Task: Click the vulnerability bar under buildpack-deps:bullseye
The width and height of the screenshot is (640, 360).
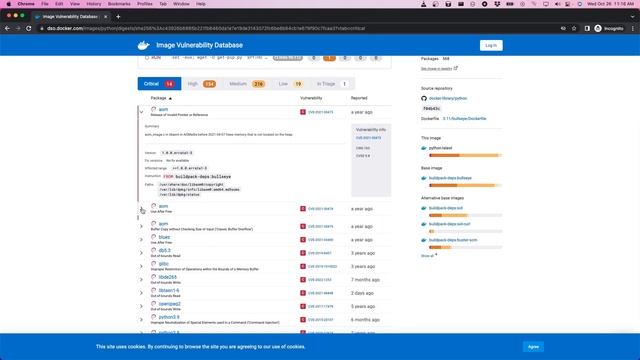Action: click(x=465, y=186)
